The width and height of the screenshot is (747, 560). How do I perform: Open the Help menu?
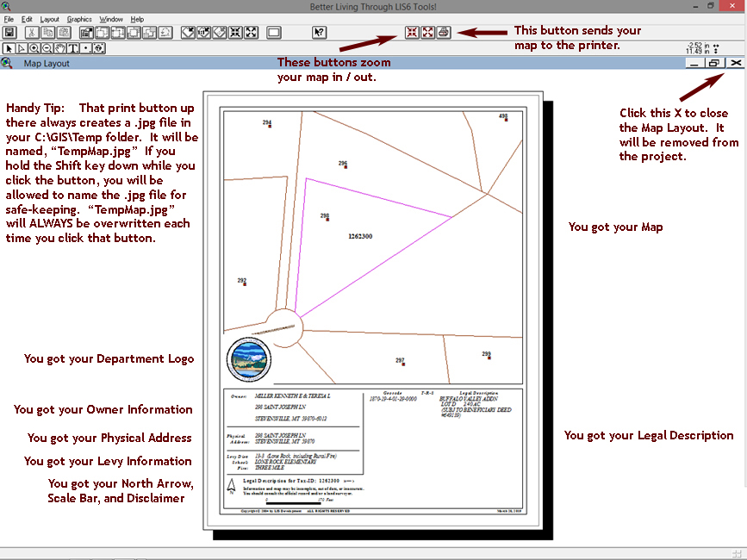(137, 19)
